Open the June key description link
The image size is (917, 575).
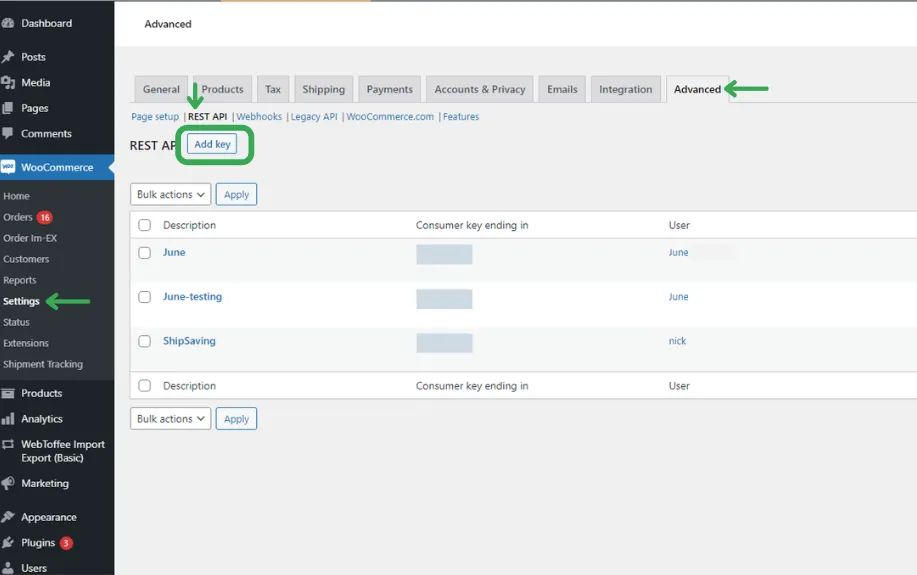174,252
